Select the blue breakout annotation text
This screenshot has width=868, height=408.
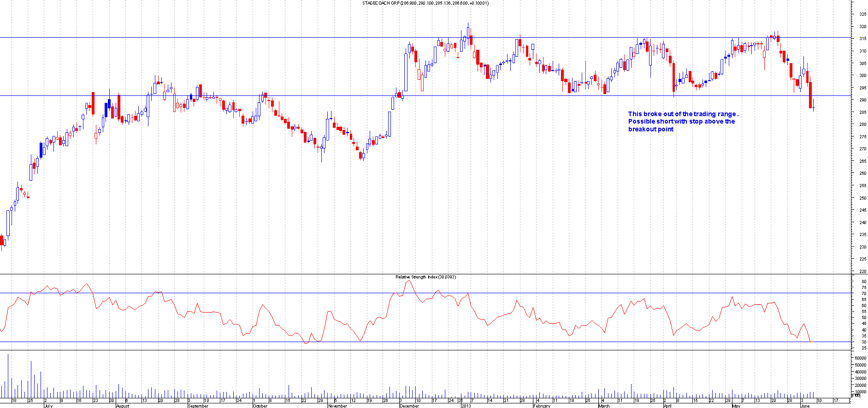682,122
